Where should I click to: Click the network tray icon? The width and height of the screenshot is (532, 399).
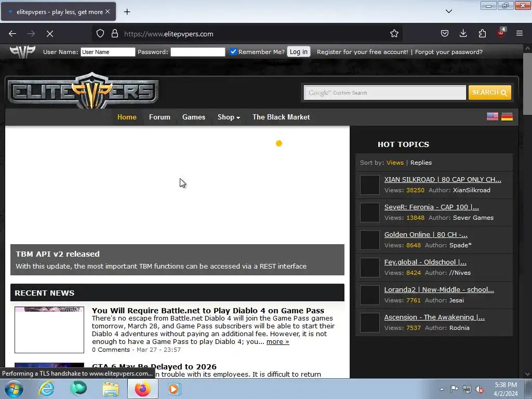tap(467, 389)
